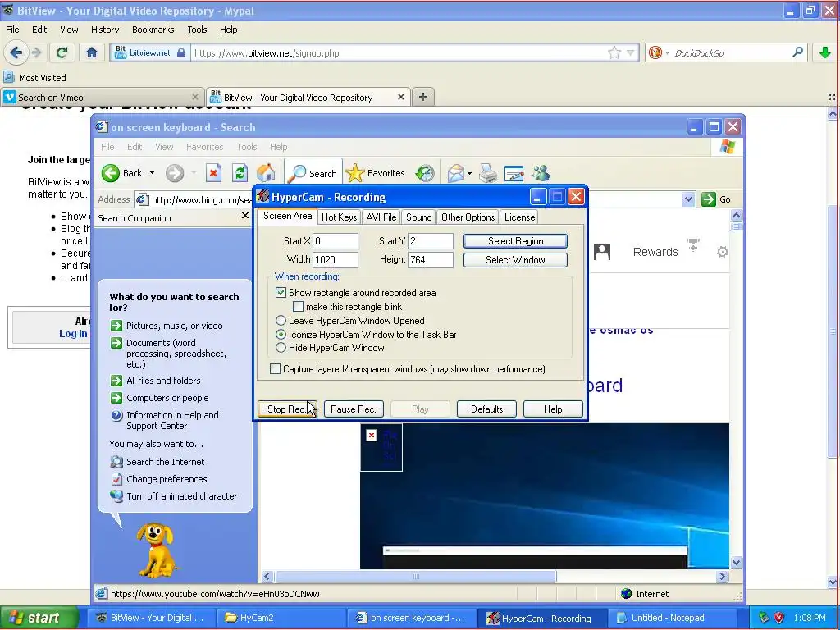Screen dimensions: 840x630
Task: Click Select Window button
Action: (x=515, y=260)
